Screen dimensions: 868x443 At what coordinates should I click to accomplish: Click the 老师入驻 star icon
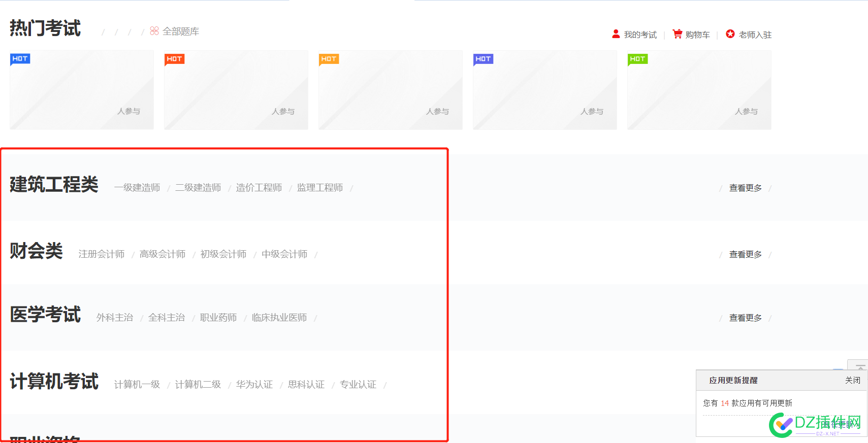pos(730,34)
